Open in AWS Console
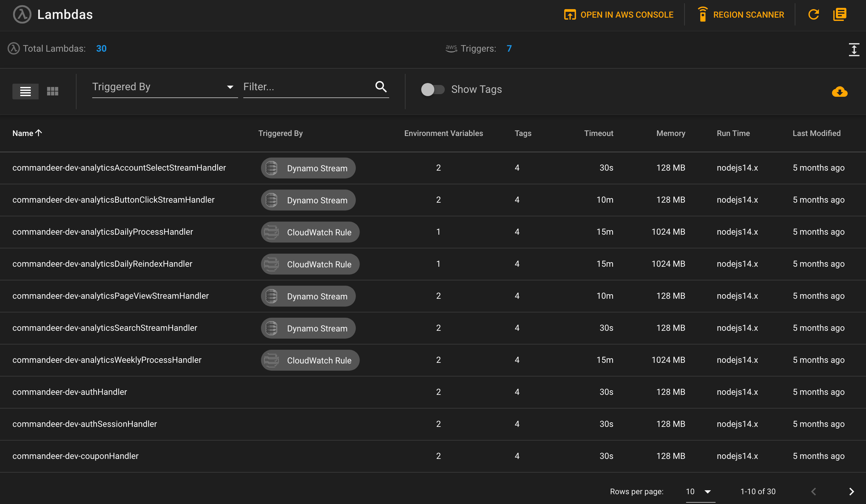The image size is (866, 504). click(618, 14)
